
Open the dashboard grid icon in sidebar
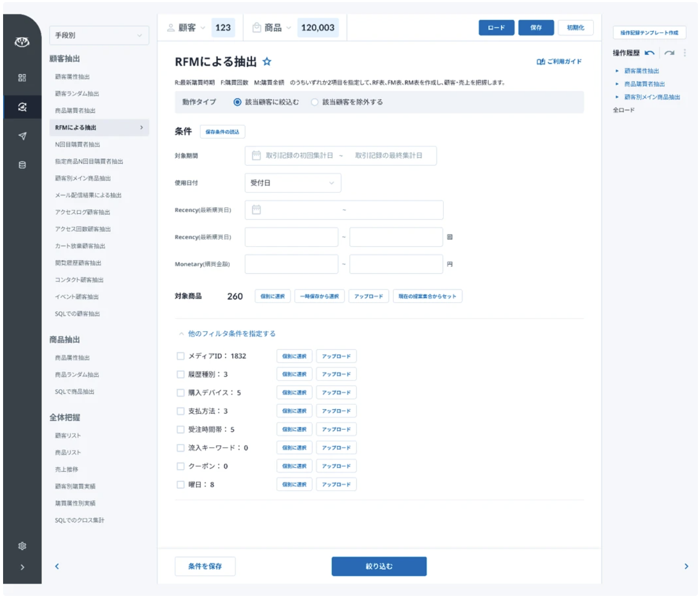(x=22, y=78)
